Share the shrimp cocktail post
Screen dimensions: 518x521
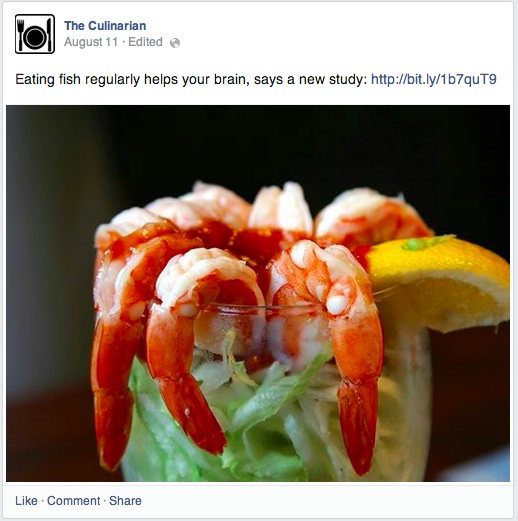[125, 501]
